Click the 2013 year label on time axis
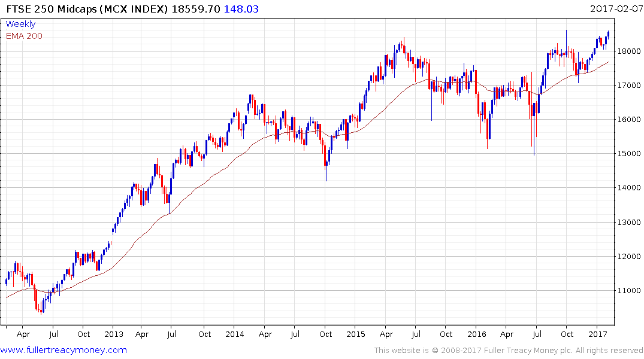644x359 pixels. point(113,334)
